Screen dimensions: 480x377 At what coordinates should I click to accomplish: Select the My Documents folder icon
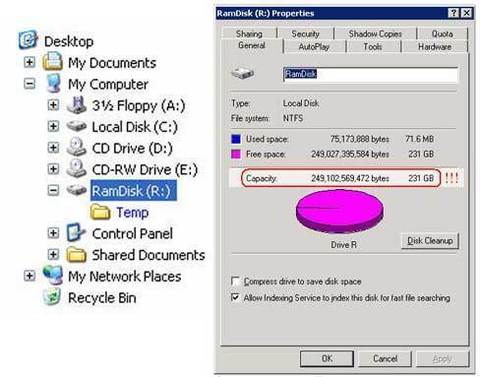(x=52, y=62)
